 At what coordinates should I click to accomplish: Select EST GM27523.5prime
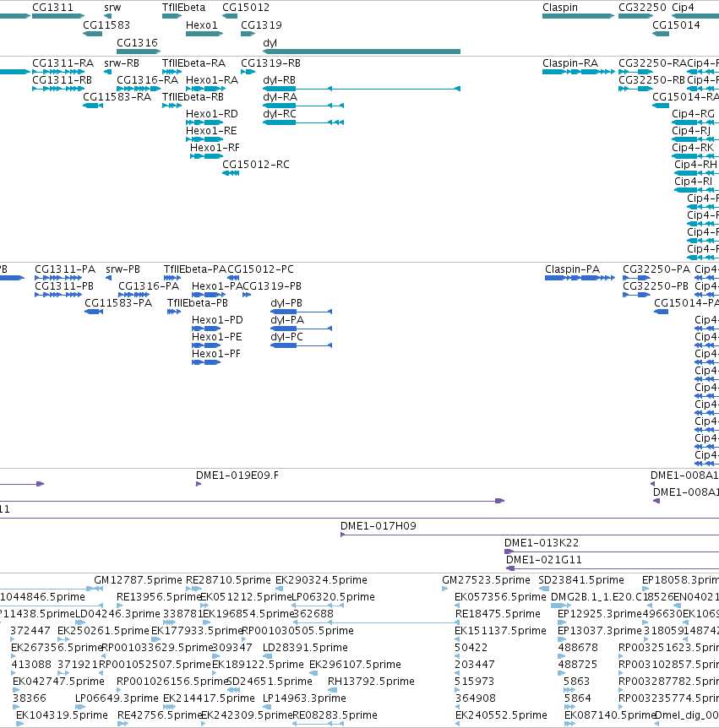point(486,580)
